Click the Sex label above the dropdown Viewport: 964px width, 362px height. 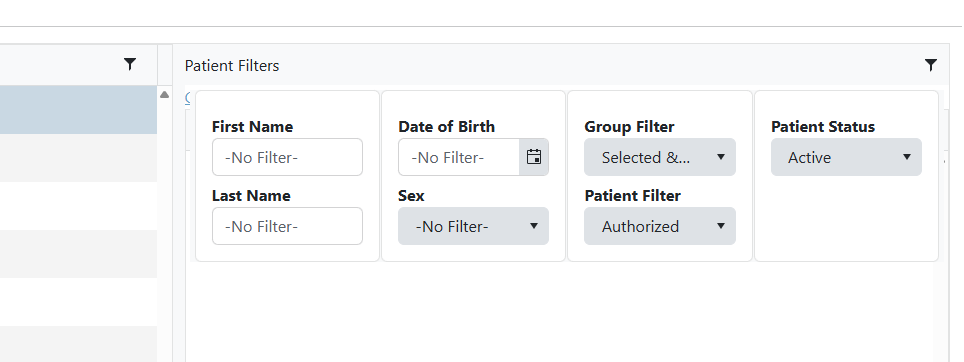tap(411, 195)
